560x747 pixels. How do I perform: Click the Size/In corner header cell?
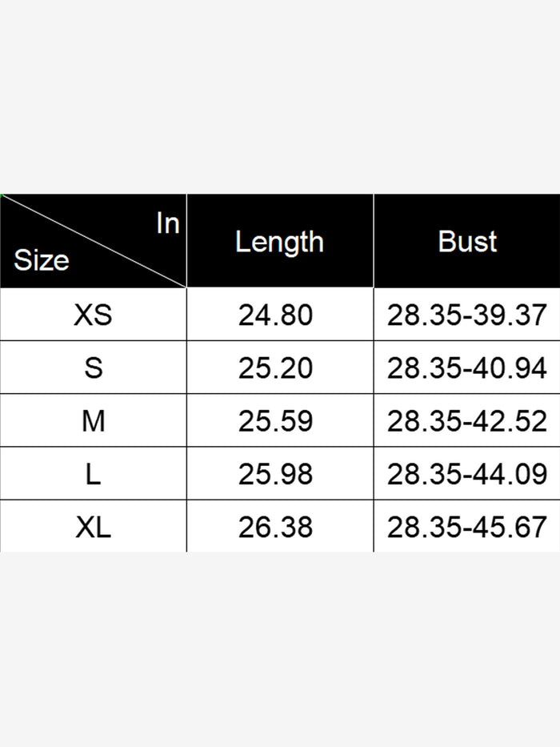click(93, 241)
